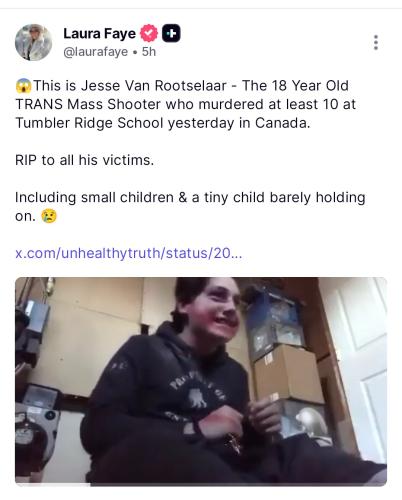
Task: Open the Laura Faye display name
Action: click(99, 34)
